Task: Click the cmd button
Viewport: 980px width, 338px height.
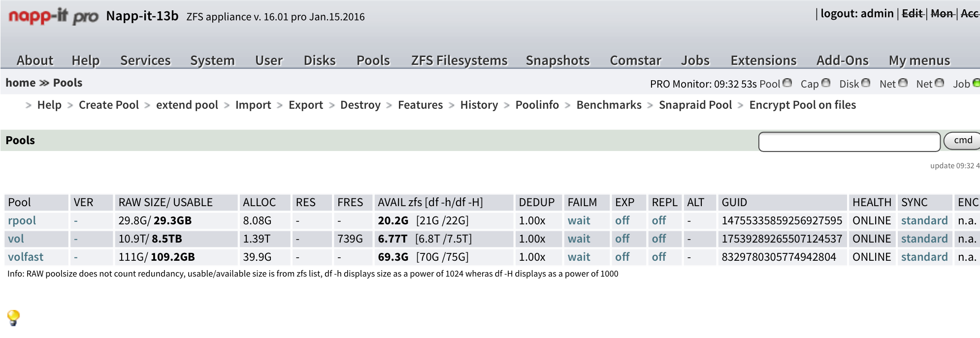Action: pyautogui.click(x=963, y=141)
